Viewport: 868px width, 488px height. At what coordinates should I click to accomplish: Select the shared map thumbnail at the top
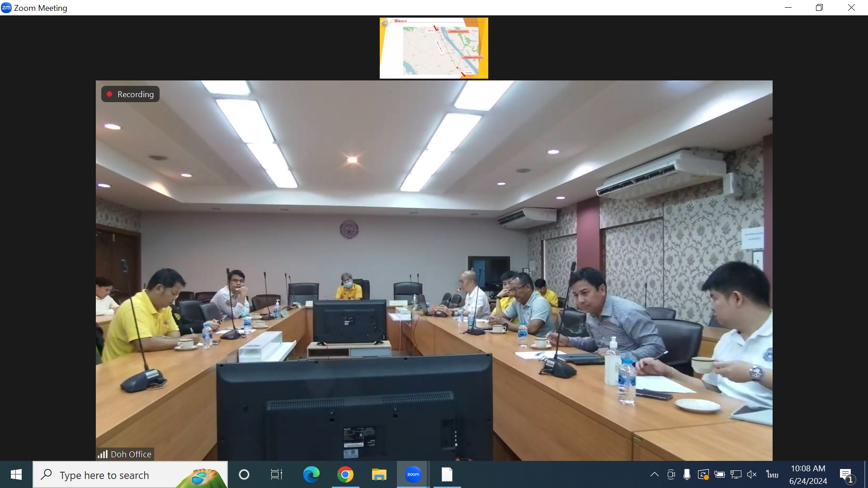coord(434,48)
